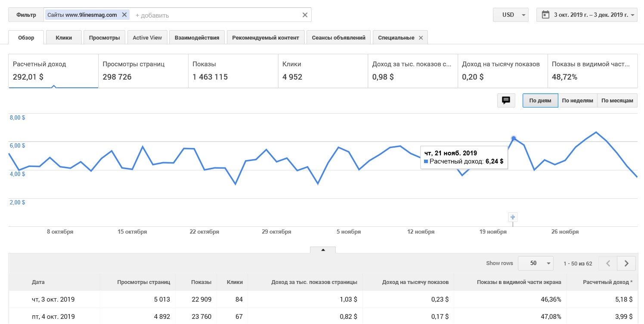Open the Клики tab
Screen dimensions: 644x324
point(64,37)
